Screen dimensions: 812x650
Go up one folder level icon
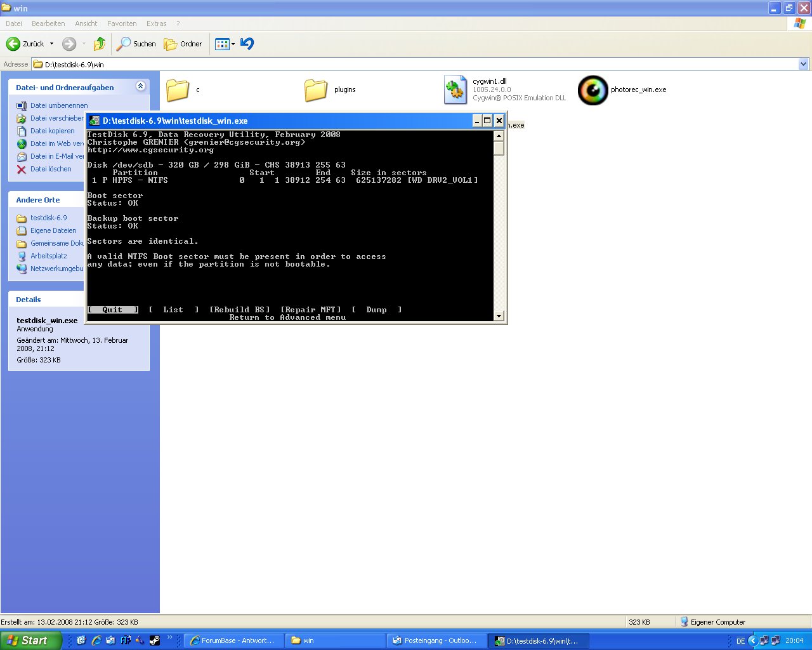pyautogui.click(x=99, y=44)
